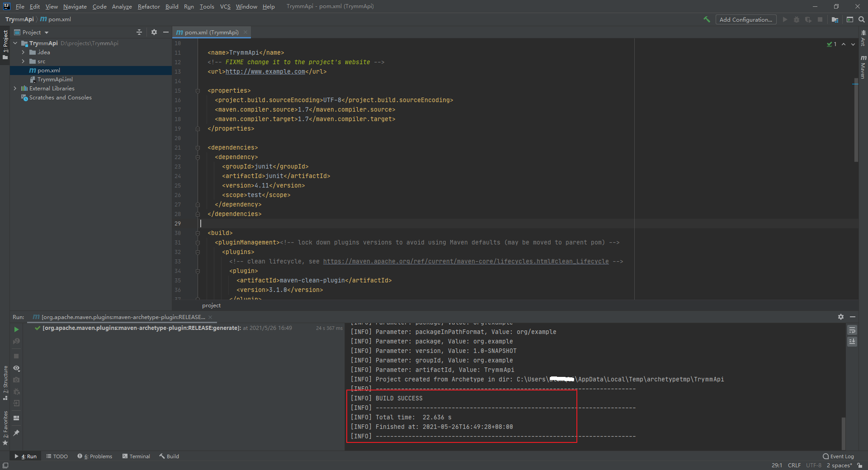The width and height of the screenshot is (868, 470).
Task: Open Run panel gear options icon
Action: pyautogui.click(x=840, y=317)
